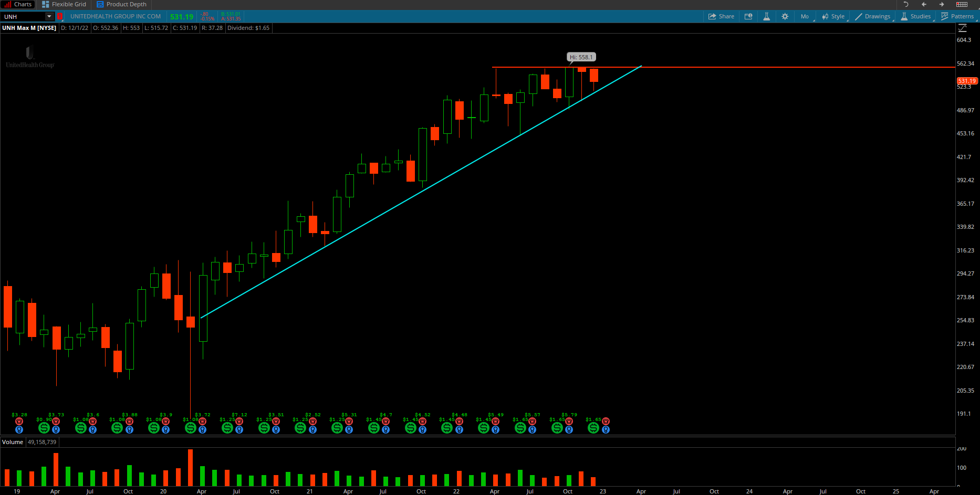This screenshot has height=495, width=980.
Task: Click the undo arrow icon
Action: pyautogui.click(x=905, y=4)
